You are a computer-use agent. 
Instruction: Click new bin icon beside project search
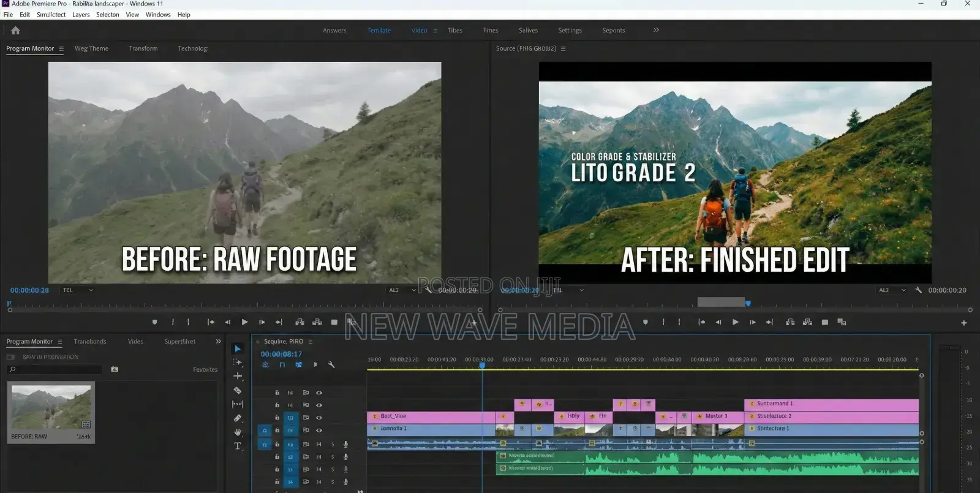115,369
